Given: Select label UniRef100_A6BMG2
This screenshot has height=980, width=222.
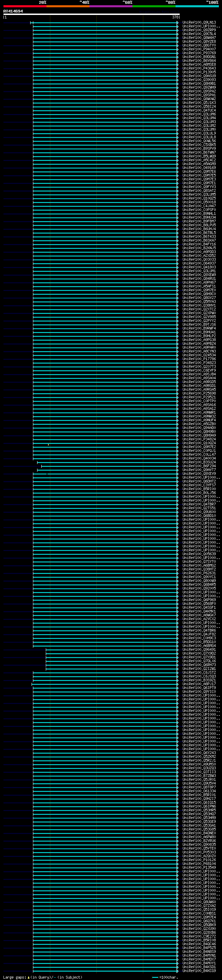Looking at the screenshot, I should (x=199, y=565).
